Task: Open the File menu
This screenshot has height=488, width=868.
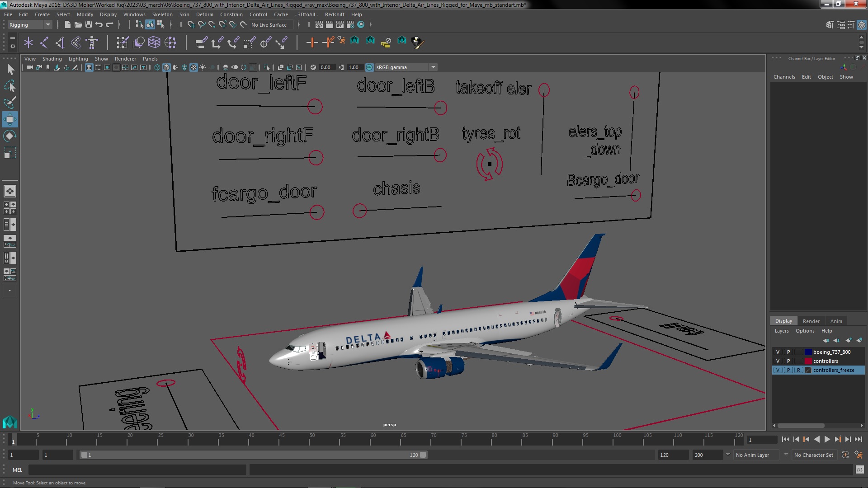Action: [8, 14]
